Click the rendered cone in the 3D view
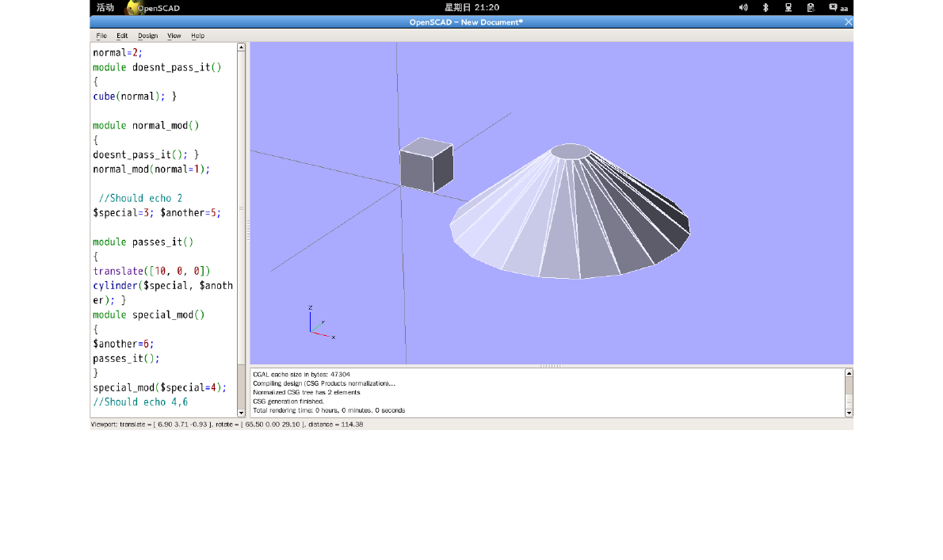Viewport: 943px width, 560px height. pos(570,211)
